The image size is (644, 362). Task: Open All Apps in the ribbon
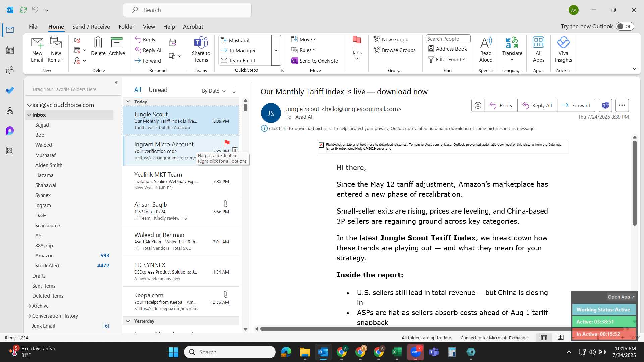click(x=538, y=50)
